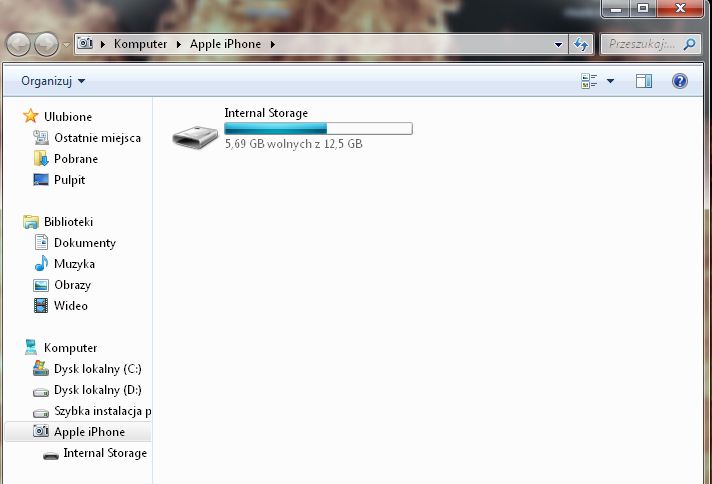
Task: Expand root arrow before Komputer in breadcrumb
Action: pos(103,44)
